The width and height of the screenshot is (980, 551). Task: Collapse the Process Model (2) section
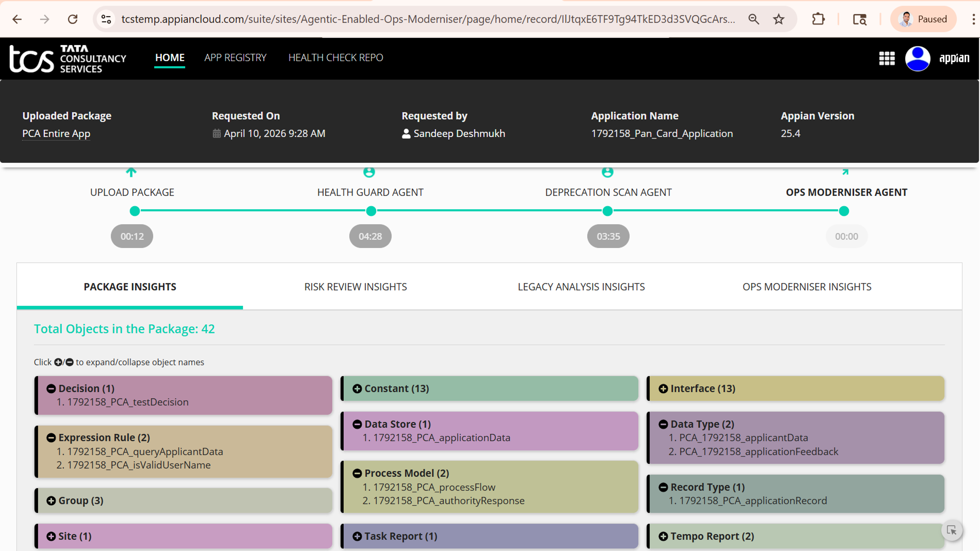(x=357, y=473)
